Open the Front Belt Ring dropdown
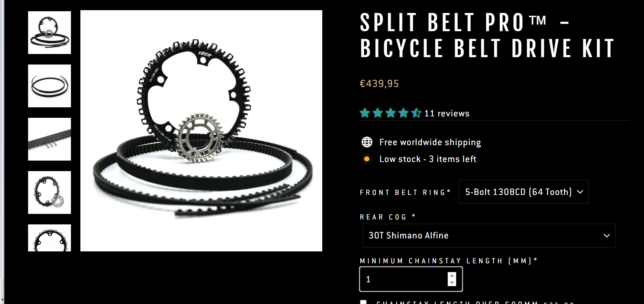 click(x=524, y=192)
